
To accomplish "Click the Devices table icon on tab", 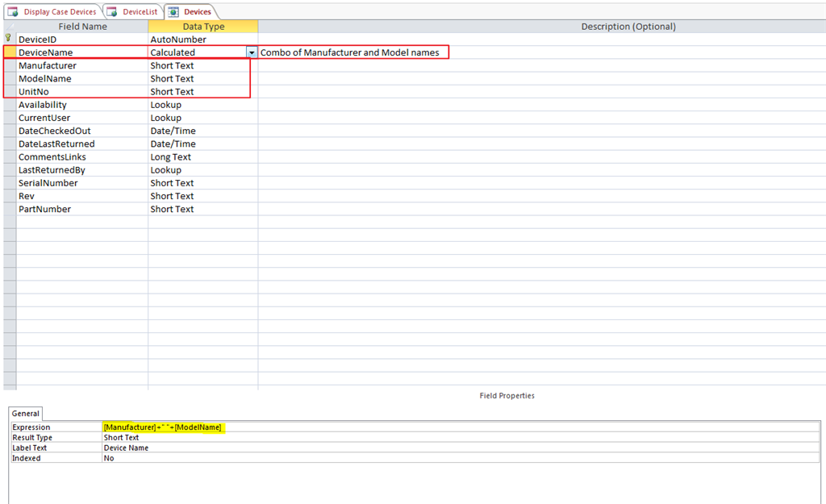I will (x=173, y=11).
